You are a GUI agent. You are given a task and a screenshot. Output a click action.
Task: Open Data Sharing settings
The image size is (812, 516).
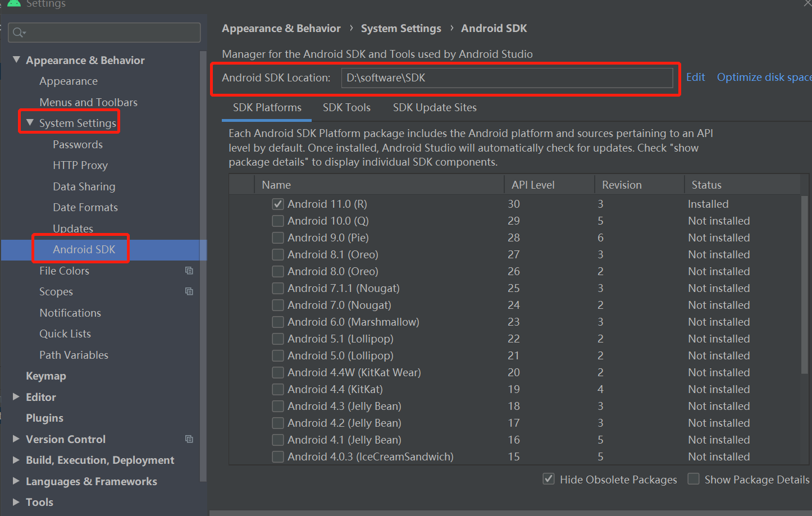84,186
